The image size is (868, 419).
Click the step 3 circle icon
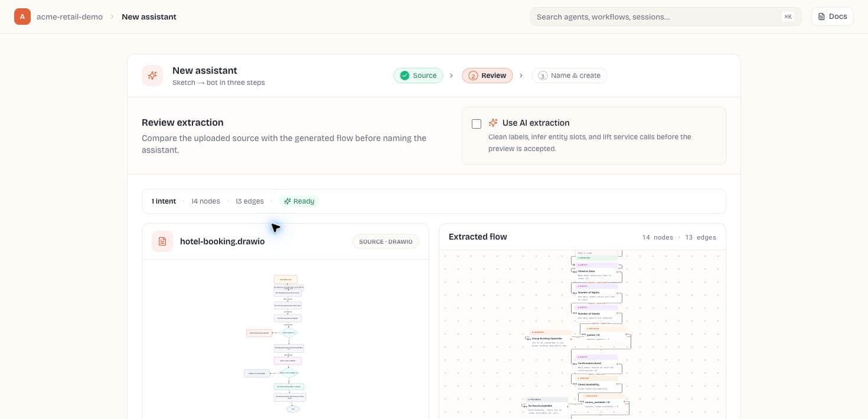pyautogui.click(x=543, y=76)
